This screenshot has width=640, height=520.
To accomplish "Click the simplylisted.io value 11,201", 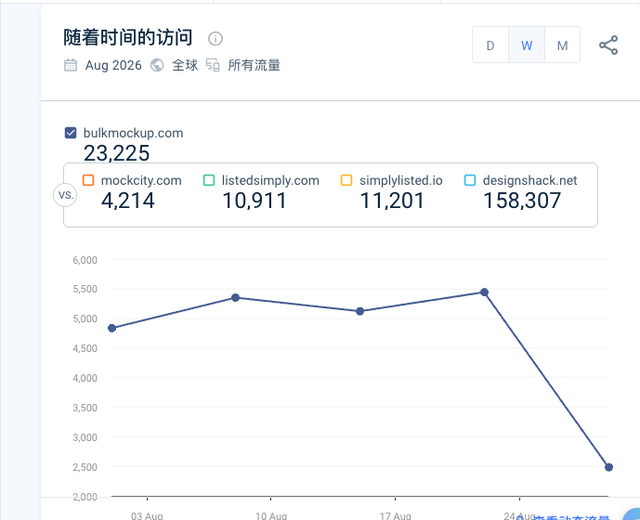I will tap(392, 200).
